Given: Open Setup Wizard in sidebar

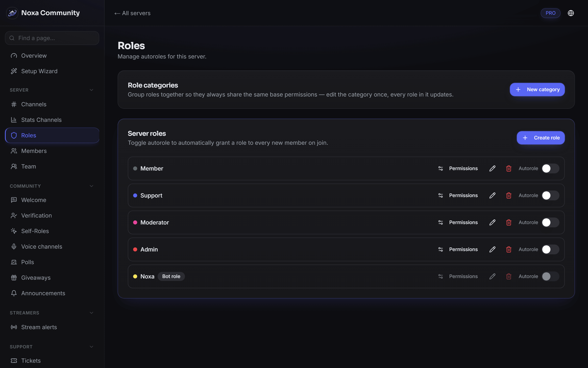Looking at the screenshot, I should point(52,71).
